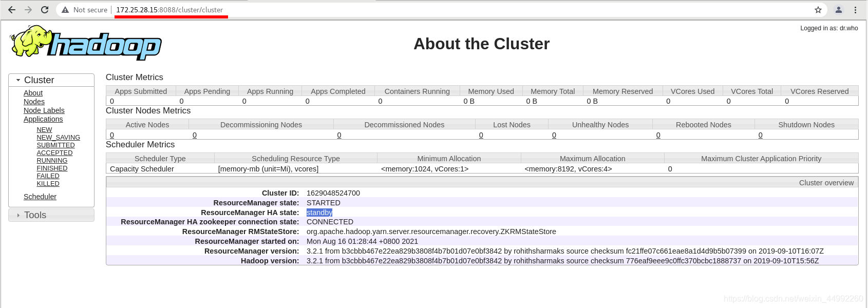
Task: Click the Apps Submitted column header
Action: pyautogui.click(x=141, y=91)
